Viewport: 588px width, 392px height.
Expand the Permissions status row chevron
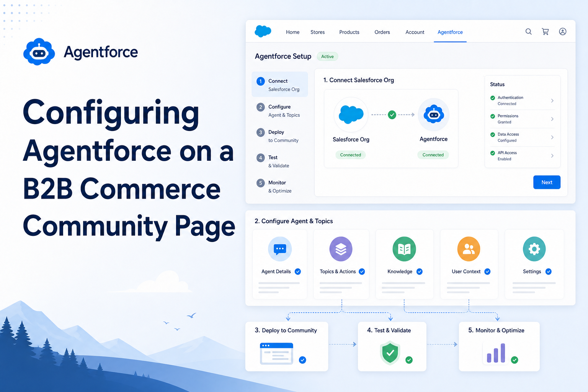pyautogui.click(x=552, y=119)
